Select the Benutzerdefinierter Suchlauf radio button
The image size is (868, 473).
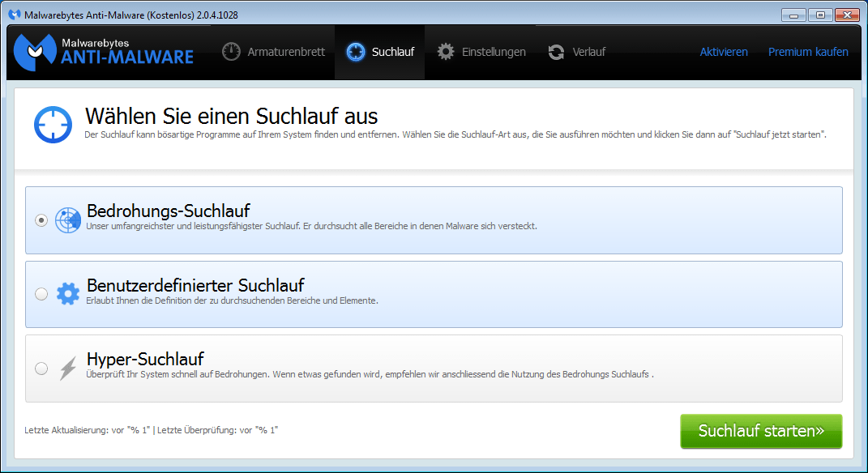(x=41, y=294)
